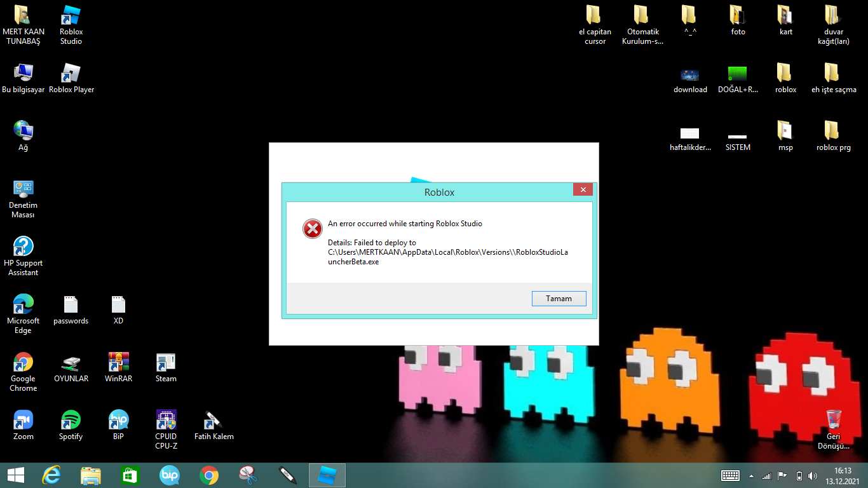Select the el capitan cursor folder
Image resolution: width=868 pixels, height=488 pixels.
(595, 25)
